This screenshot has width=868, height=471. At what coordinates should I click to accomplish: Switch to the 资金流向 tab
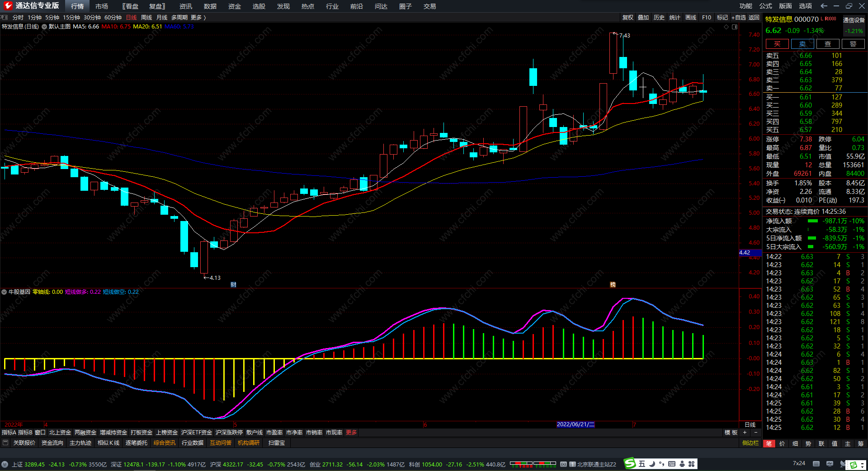click(52, 443)
